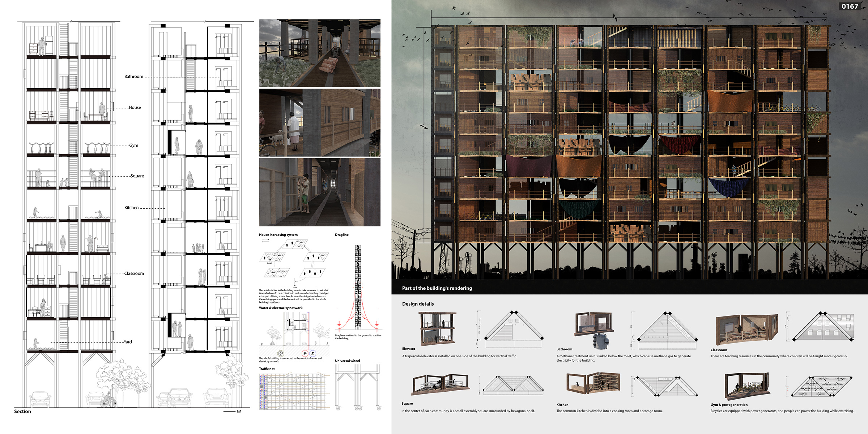Click the 0167 number badge

[850, 6]
